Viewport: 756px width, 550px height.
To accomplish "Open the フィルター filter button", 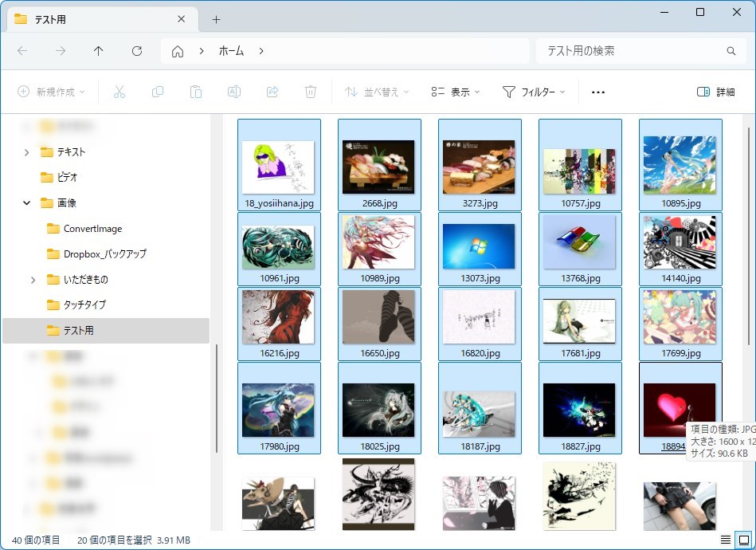I will click(534, 92).
